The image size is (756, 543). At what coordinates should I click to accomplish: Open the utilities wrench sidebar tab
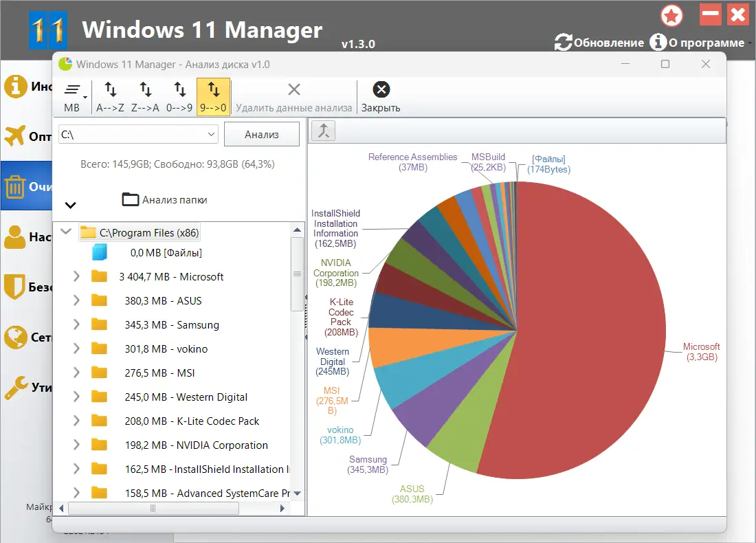pos(16,388)
